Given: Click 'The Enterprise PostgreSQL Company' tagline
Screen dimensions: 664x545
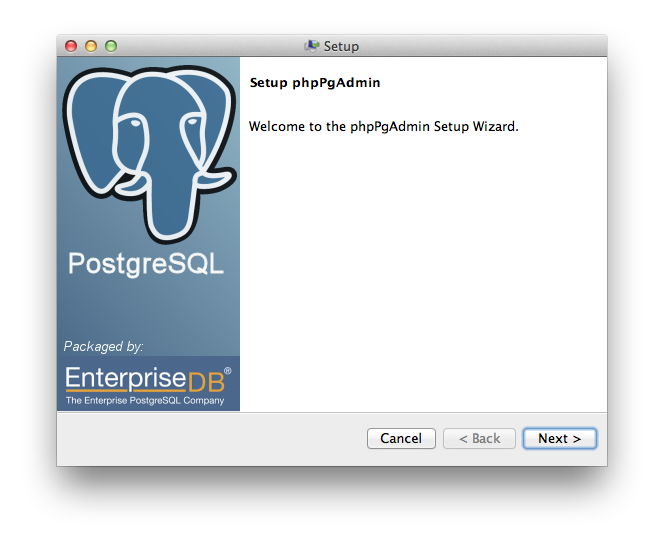Looking at the screenshot, I should 145,400.
